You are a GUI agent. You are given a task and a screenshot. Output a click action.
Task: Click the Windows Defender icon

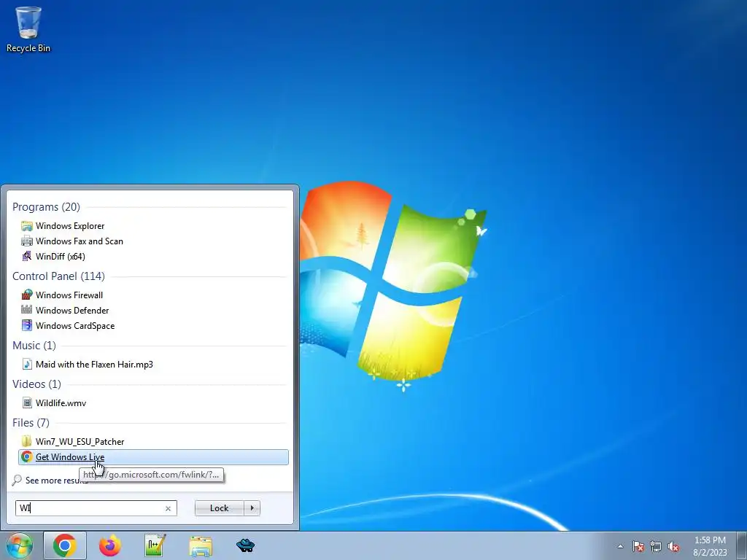click(x=27, y=310)
